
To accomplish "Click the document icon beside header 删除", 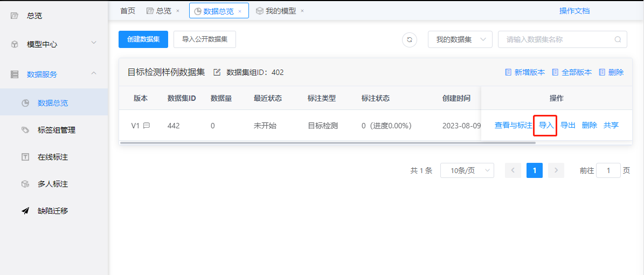I will click(602, 72).
